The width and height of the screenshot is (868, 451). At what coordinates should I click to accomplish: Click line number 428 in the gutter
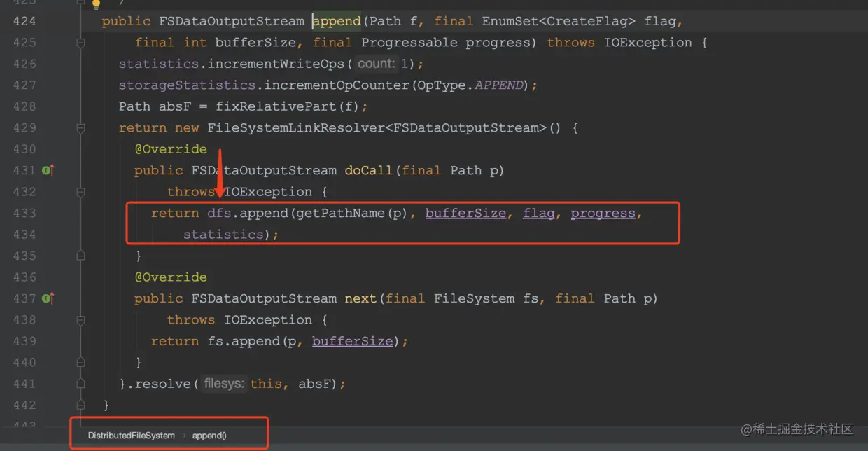(24, 106)
